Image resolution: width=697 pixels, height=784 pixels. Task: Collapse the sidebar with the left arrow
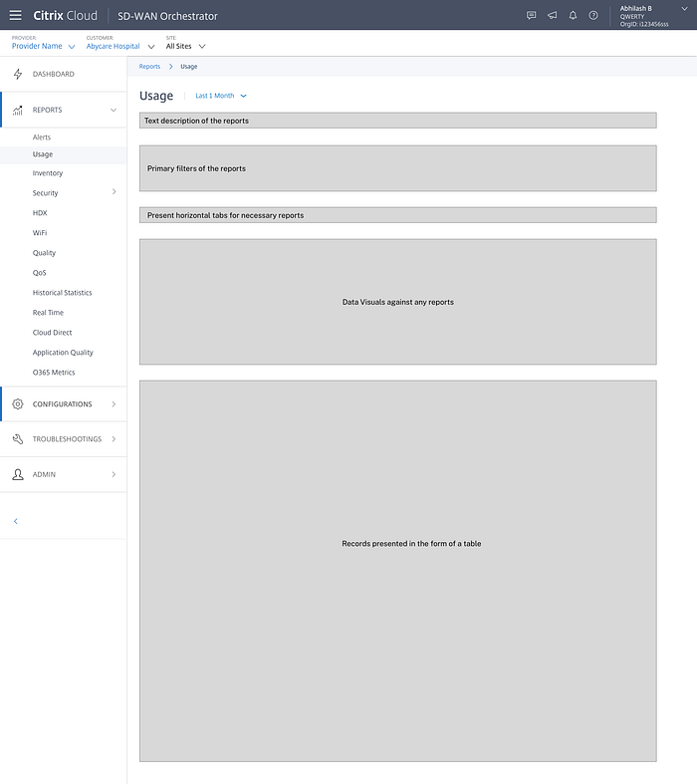pos(16,521)
